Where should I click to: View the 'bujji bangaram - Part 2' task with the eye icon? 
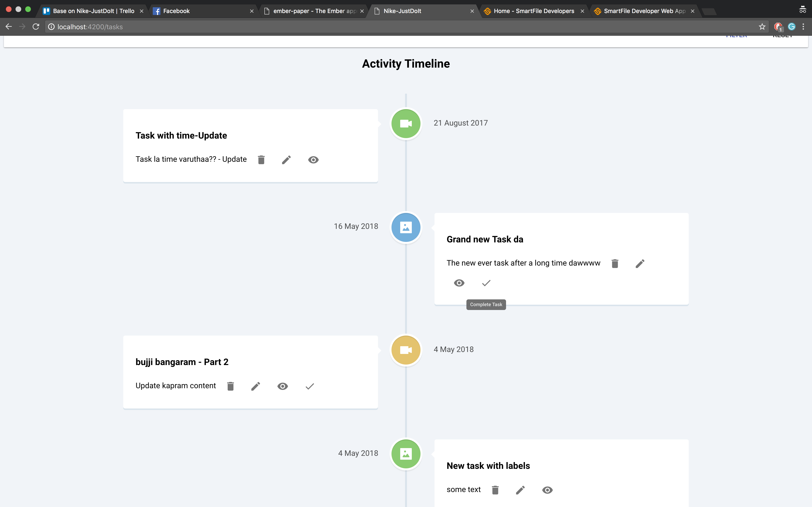(x=283, y=386)
